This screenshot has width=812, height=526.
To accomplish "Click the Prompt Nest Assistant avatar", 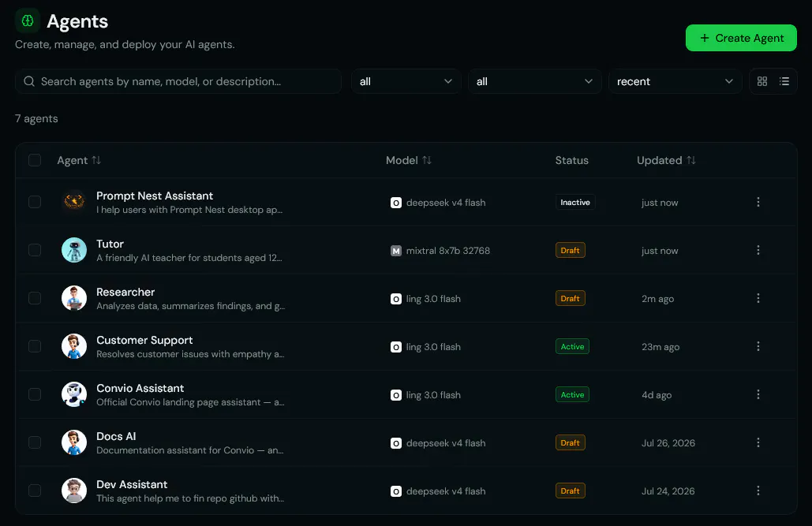I will 74,202.
